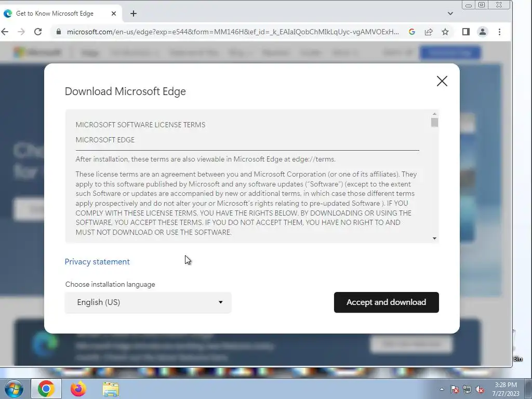This screenshot has width=532, height=399.
Task: Go back to previous page
Action: click(5, 32)
